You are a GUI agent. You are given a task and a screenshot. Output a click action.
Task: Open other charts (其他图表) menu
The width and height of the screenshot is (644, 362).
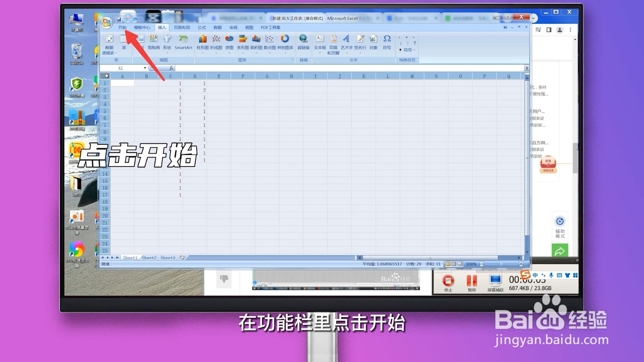click(285, 44)
